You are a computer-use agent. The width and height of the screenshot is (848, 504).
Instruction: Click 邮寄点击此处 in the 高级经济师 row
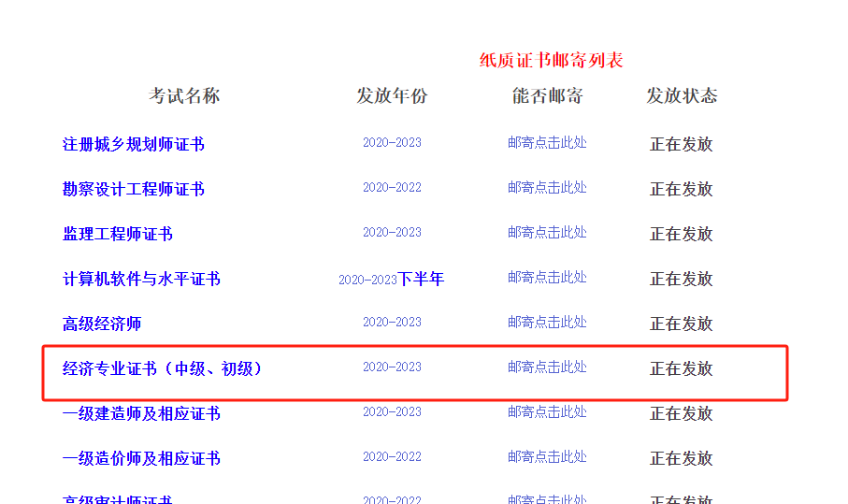547,323
